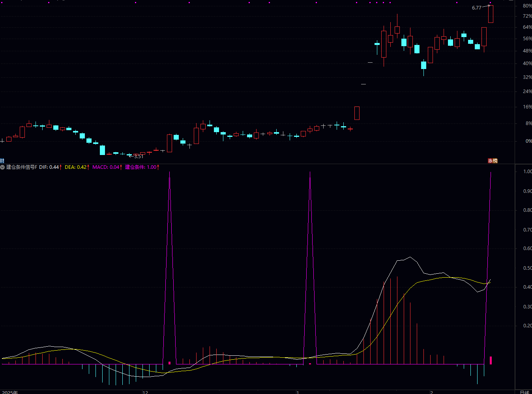Click the second magenta signal spike's peak
Image resolution: width=532 pixels, height=394 pixels.
coord(310,173)
